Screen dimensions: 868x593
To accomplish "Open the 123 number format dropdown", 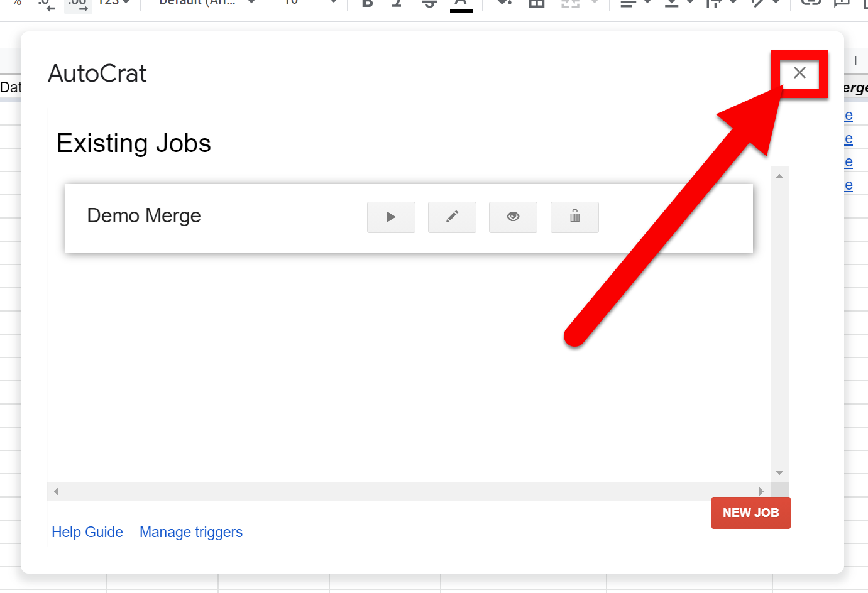I will click(114, 3).
